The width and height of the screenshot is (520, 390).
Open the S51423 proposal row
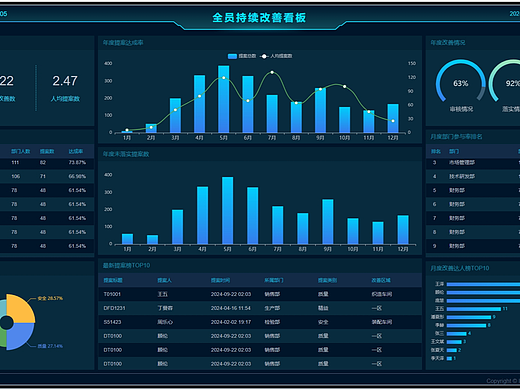tap(260, 322)
